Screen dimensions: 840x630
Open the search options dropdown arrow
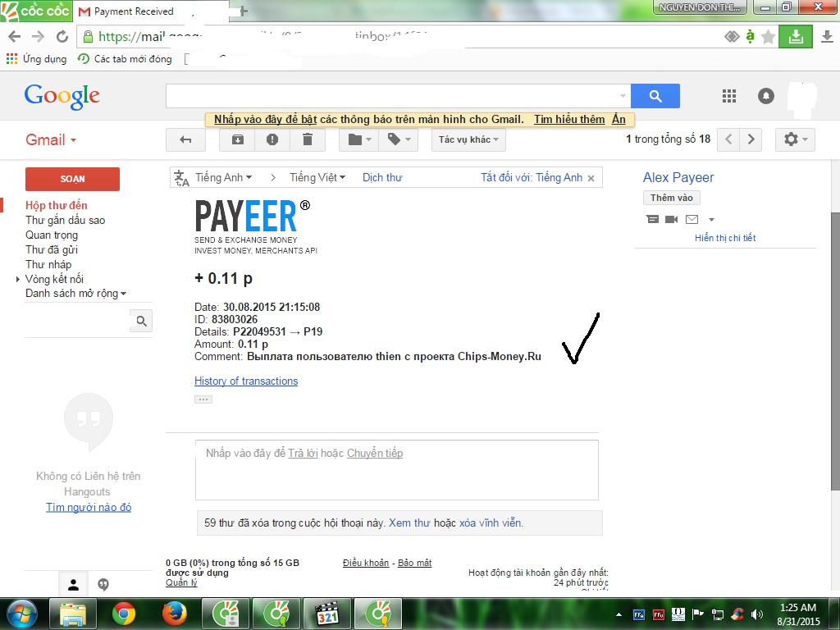(x=623, y=96)
